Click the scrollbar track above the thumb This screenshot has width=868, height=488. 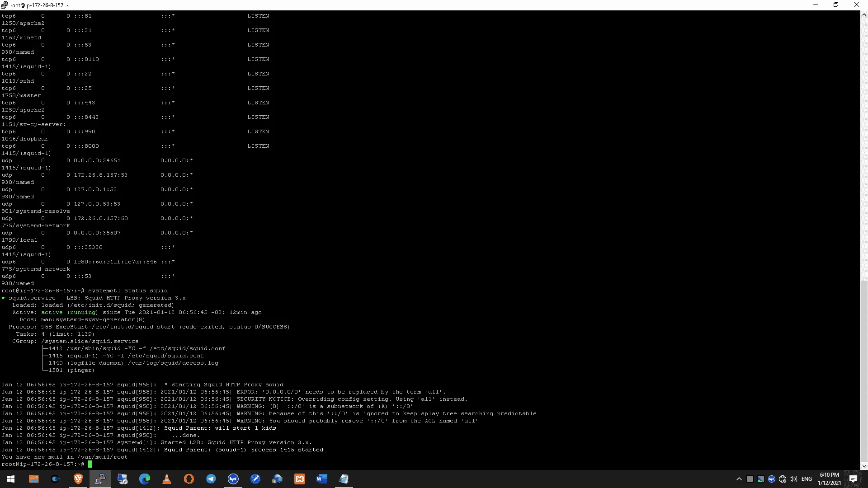pyautogui.click(x=864, y=149)
